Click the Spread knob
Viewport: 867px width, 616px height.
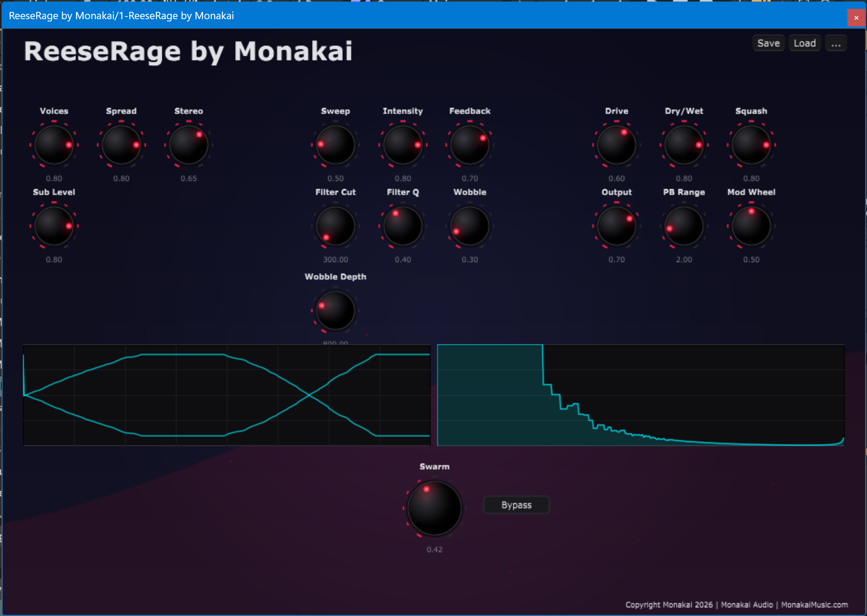pos(121,145)
